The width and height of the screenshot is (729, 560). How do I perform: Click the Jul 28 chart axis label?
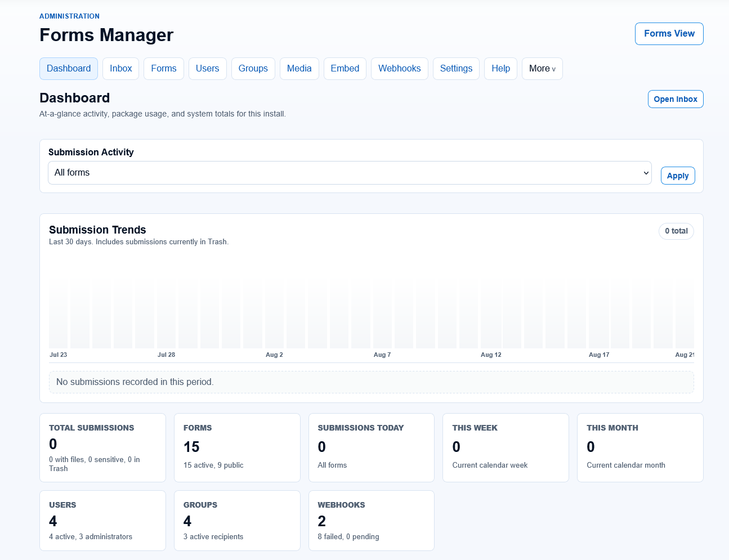tap(166, 355)
